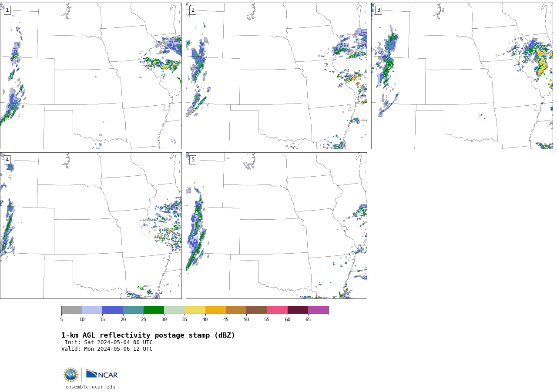Open ensemble member 1 reflectivity panel

pyautogui.click(x=91, y=76)
